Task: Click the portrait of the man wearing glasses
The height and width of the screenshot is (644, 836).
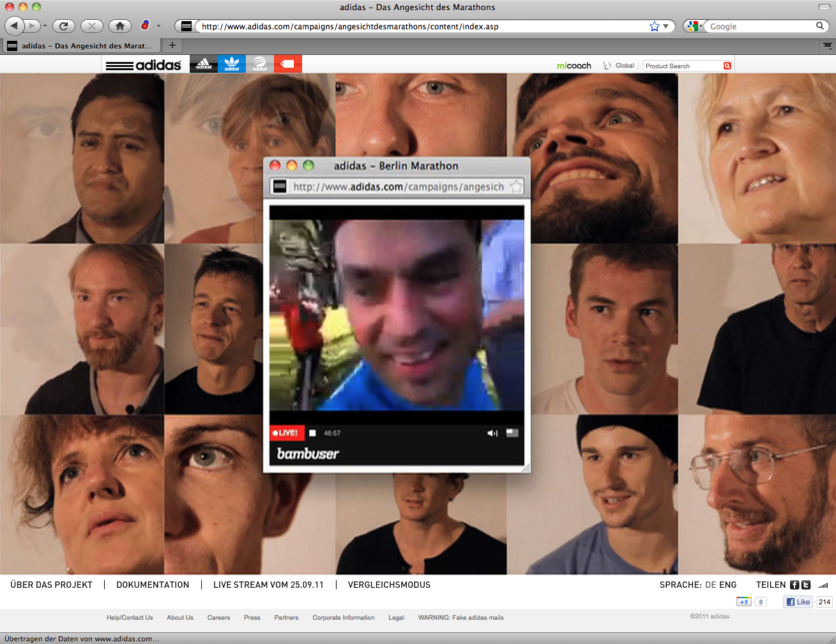Action: pyautogui.click(x=757, y=495)
